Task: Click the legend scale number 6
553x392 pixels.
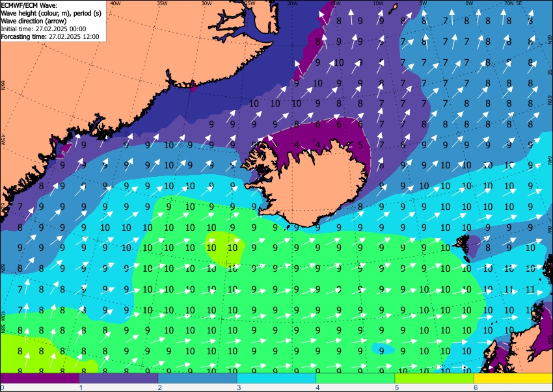Action: 476,387
